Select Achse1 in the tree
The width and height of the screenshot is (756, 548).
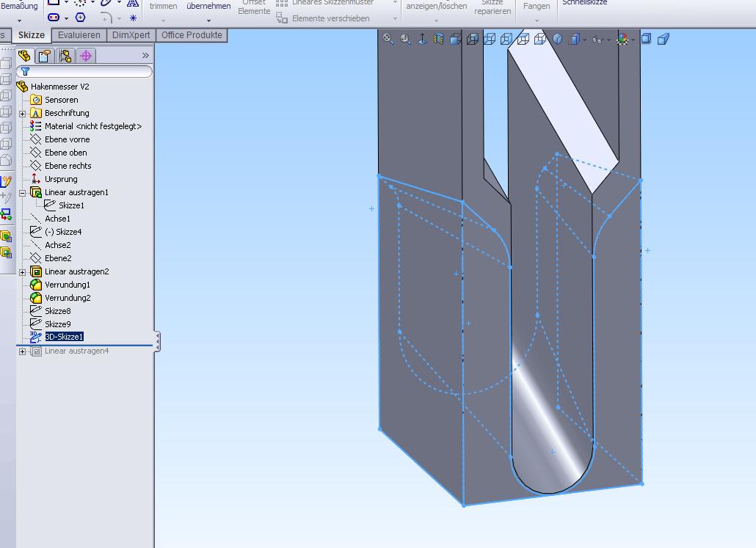click(57, 219)
